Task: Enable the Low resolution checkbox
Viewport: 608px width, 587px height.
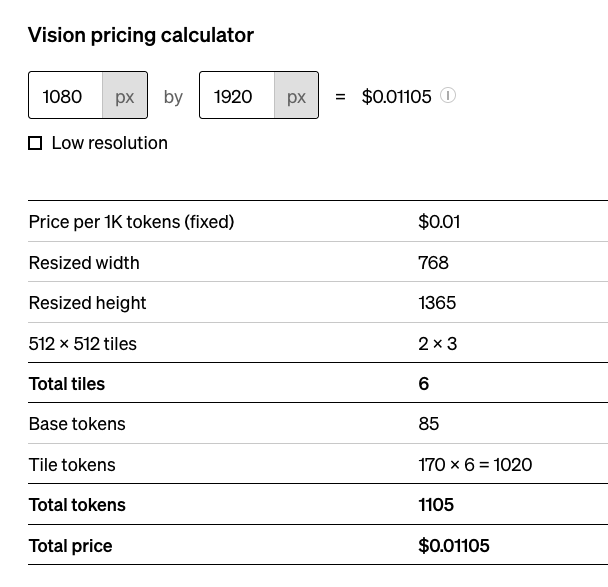Action: tap(35, 143)
